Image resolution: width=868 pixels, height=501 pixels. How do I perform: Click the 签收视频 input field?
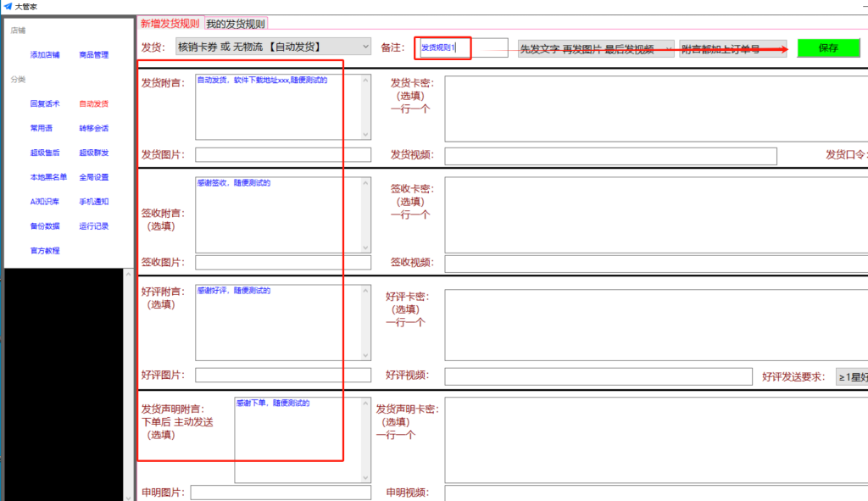(x=656, y=264)
